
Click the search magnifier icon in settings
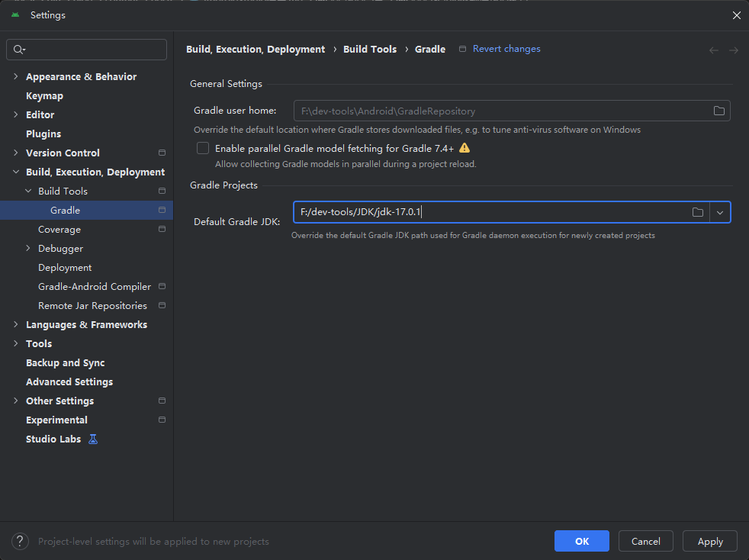point(18,50)
